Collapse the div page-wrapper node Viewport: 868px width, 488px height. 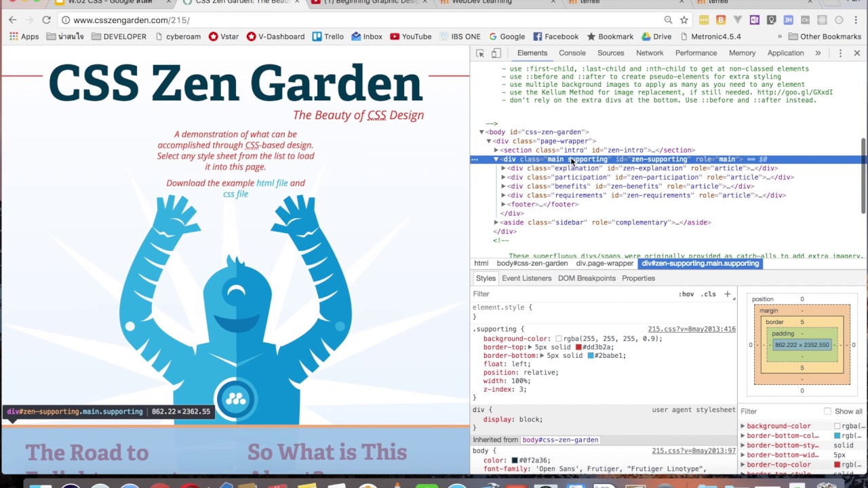pyautogui.click(x=489, y=141)
